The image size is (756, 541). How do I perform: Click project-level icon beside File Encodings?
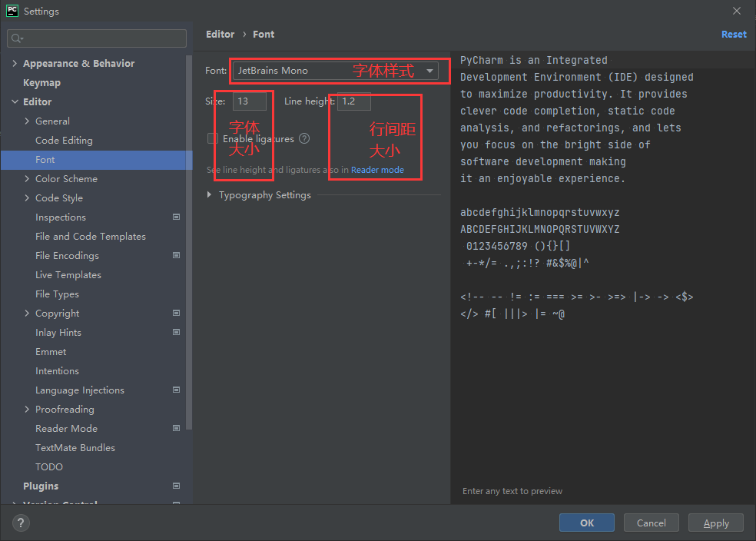176,256
